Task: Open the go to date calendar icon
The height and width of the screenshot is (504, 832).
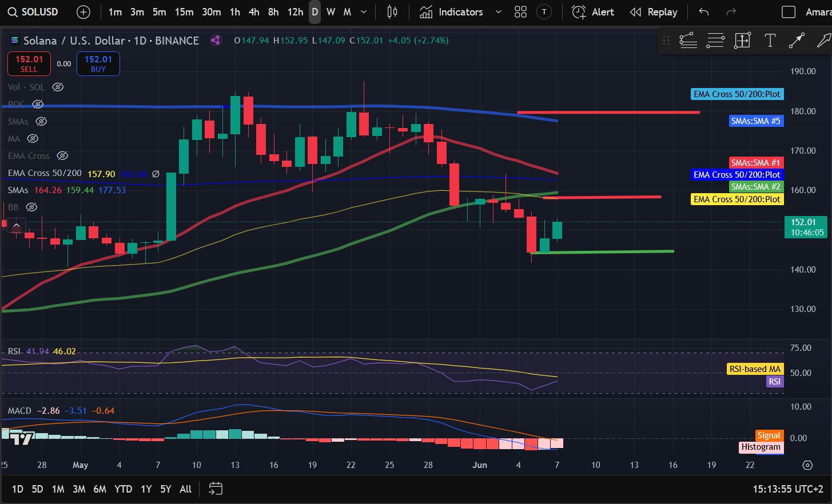Action: tap(216, 489)
